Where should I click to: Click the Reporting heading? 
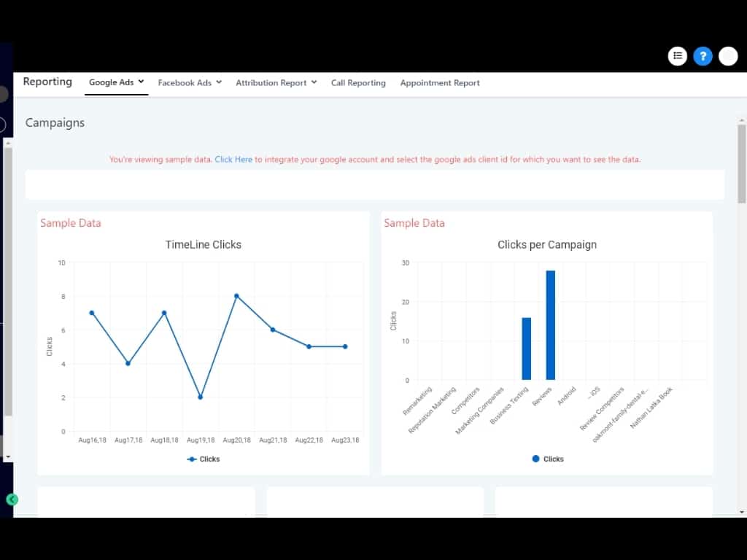(47, 82)
